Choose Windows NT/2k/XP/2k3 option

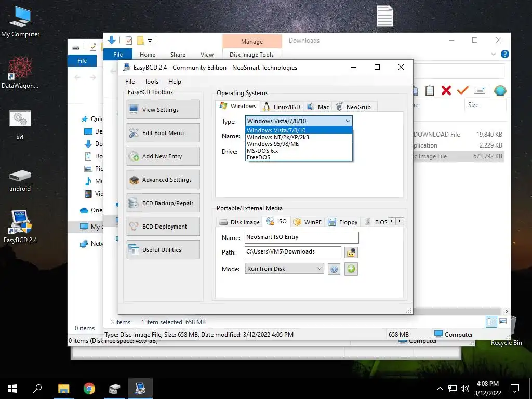[299, 137]
